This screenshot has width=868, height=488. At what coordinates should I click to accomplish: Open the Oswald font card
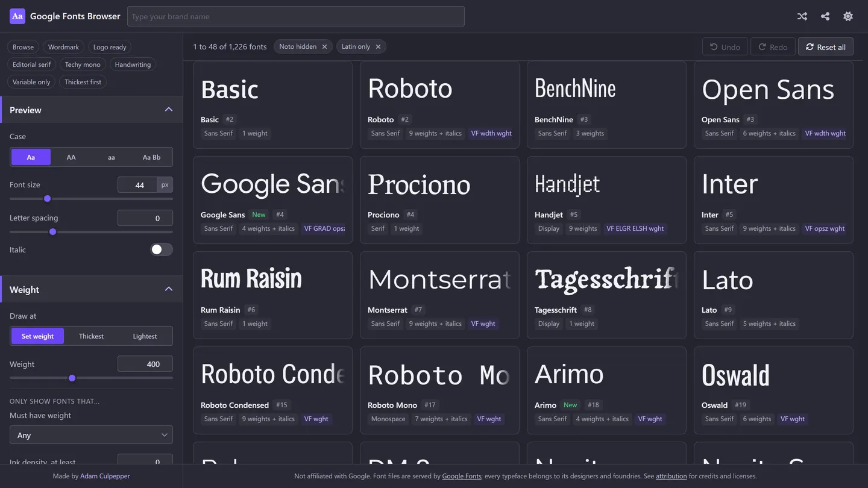click(773, 390)
